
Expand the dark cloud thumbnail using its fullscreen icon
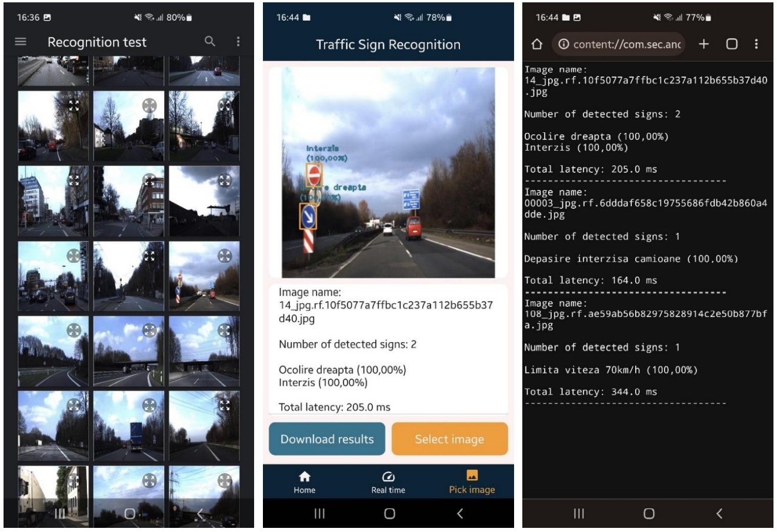[x=225, y=181]
